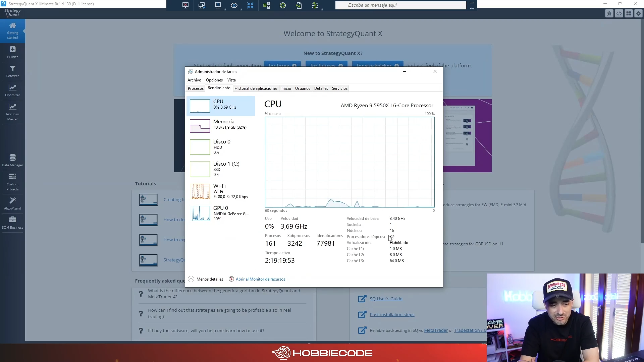Open Portfolio Master module

pos(12,112)
